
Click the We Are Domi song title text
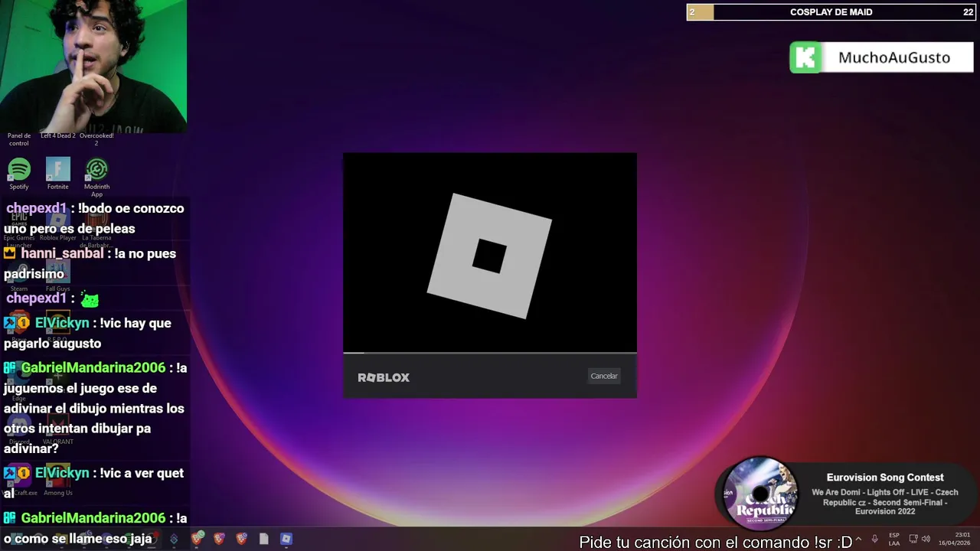[884, 502]
